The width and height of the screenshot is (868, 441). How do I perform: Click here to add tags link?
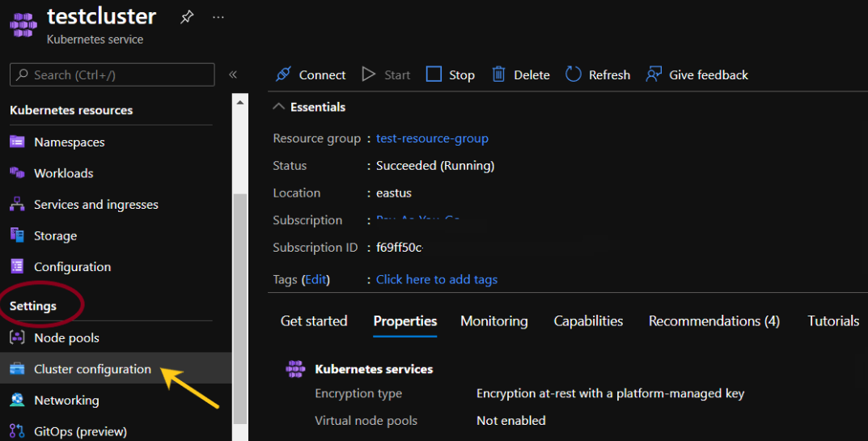(x=437, y=279)
